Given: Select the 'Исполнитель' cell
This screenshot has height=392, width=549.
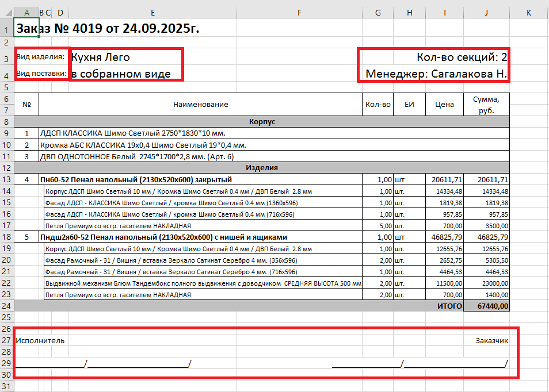Looking at the screenshot, I should [40, 340].
